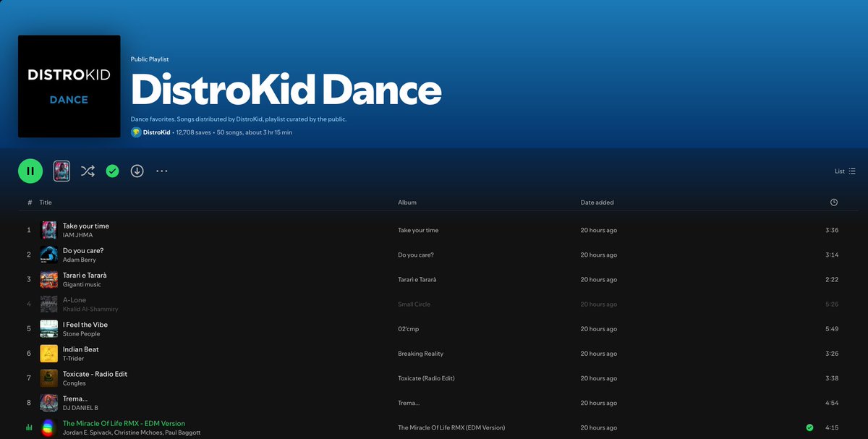Open artist Adam Berry
Image resolution: width=868 pixels, height=439 pixels.
(x=80, y=260)
